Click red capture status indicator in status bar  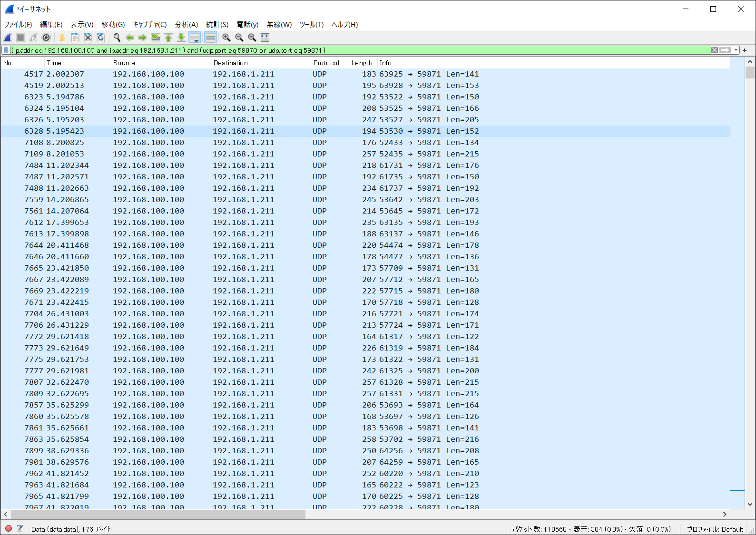9,528
